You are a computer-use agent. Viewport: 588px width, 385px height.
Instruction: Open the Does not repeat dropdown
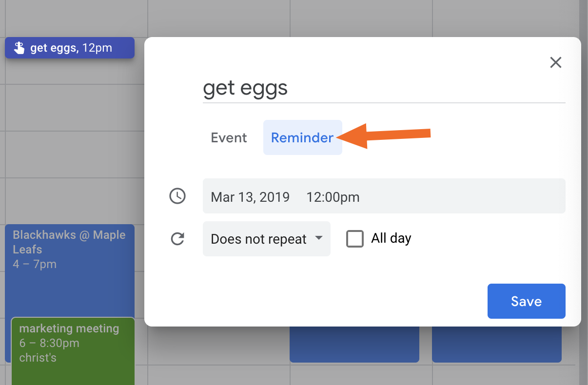pos(267,239)
